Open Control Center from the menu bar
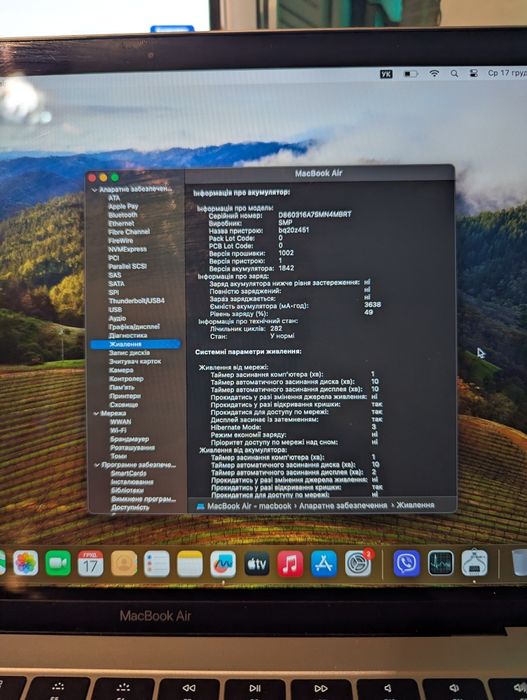The width and height of the screenshot is (527, 700). point(473,74)
